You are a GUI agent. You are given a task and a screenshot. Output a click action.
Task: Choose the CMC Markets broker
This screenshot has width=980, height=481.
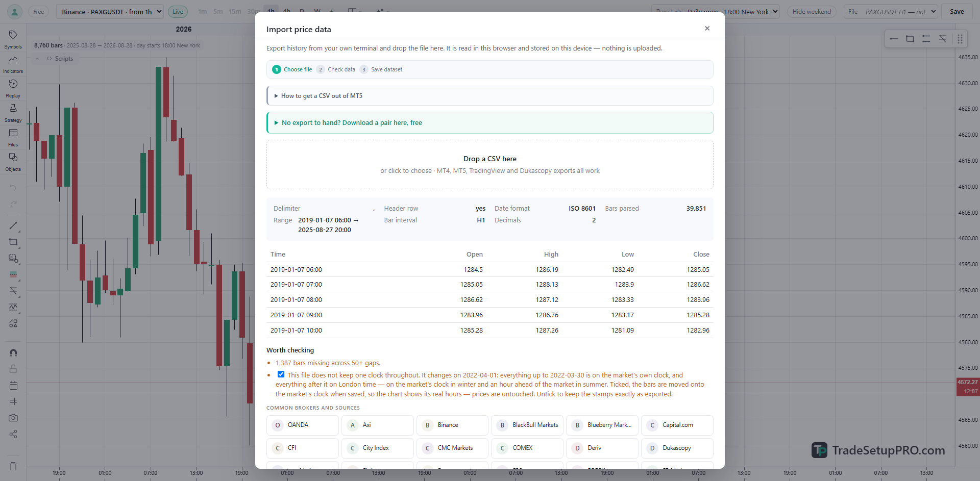point(452,448)
